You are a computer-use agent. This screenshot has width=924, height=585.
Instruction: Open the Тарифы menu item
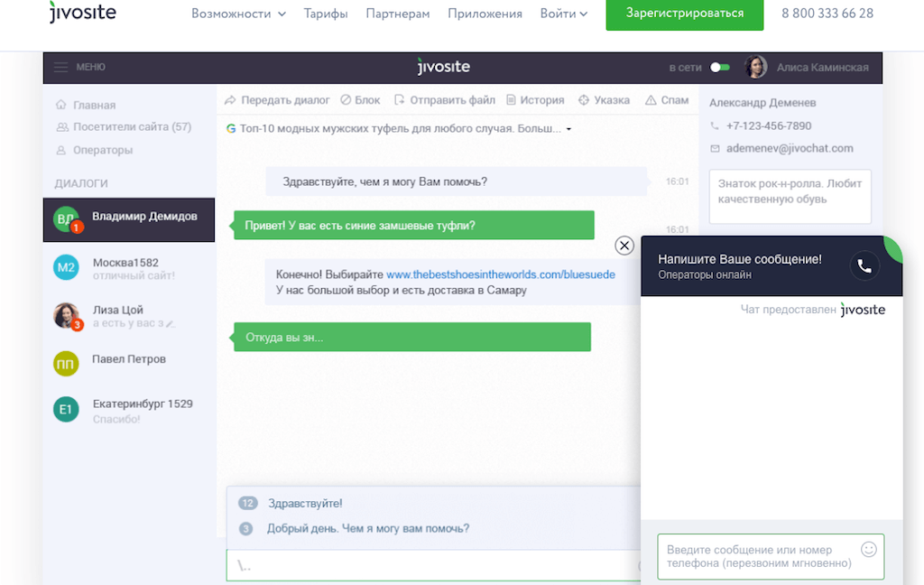coord(326,14)
